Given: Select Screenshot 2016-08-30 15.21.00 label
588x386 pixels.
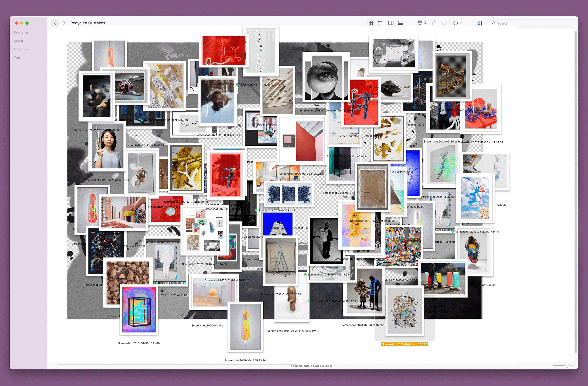Looking at the screenshot, I should pyautogui.click(x=139, y=343).
